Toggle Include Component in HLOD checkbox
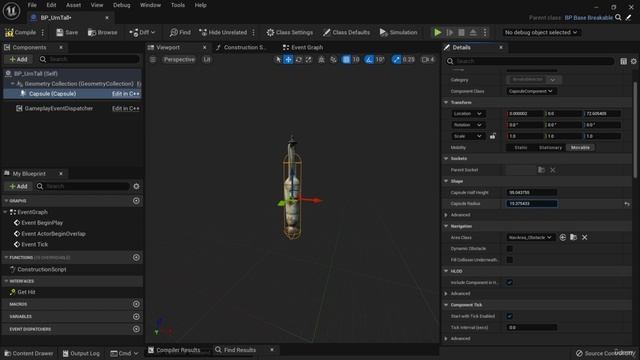The image size is (640, 360). (509, 282)
